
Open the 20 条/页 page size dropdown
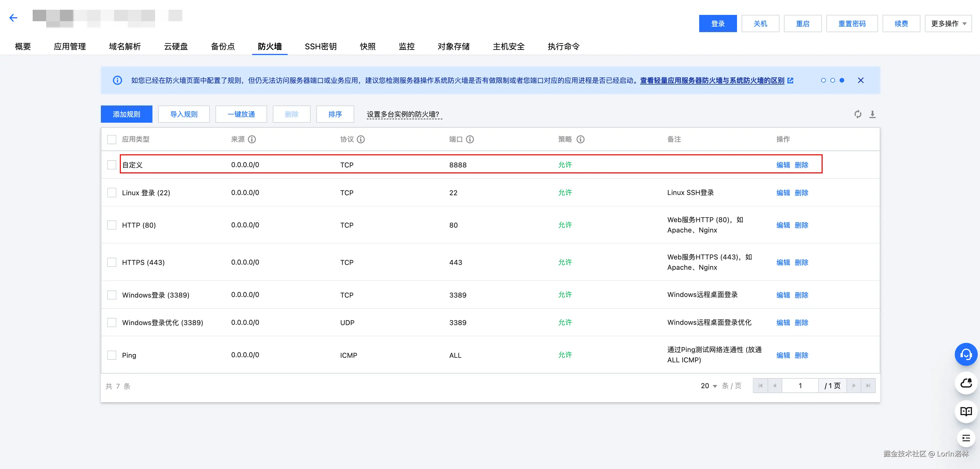(709, 386)
